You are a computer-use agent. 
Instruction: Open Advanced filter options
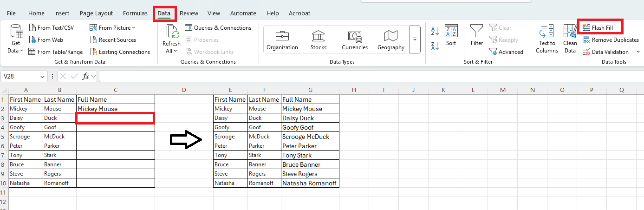point(506,52)
